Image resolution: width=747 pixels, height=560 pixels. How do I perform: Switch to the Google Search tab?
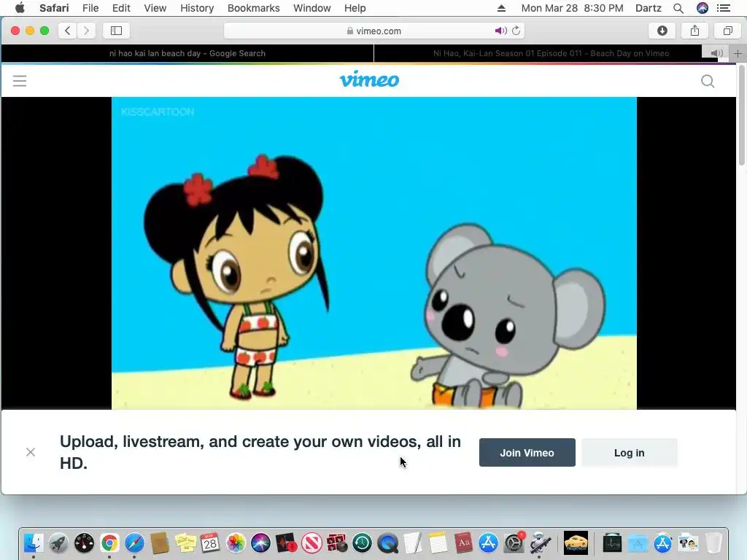coord(187,53)
